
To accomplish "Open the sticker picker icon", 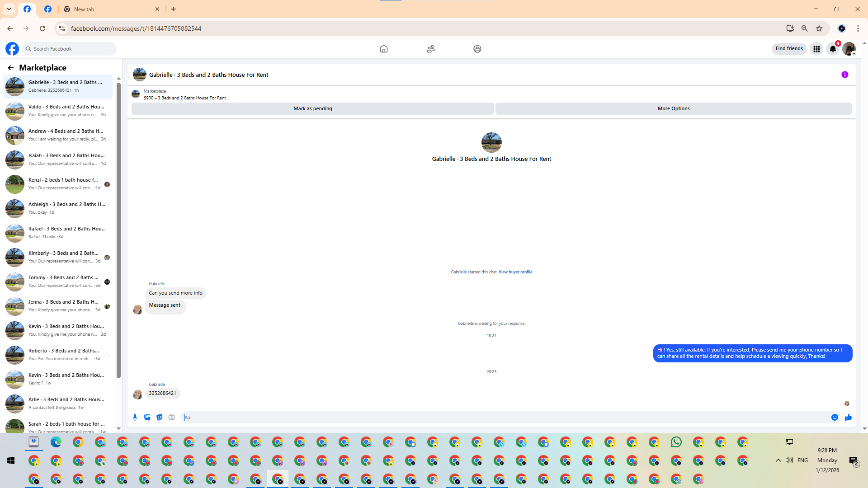I will pyautogui.click(x=159, y=417).
